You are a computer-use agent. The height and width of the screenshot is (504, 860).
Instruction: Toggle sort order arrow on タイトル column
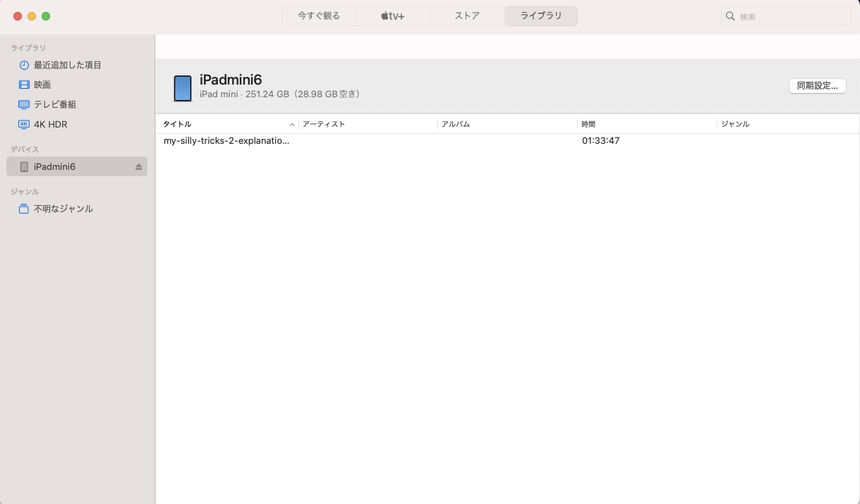292,125
